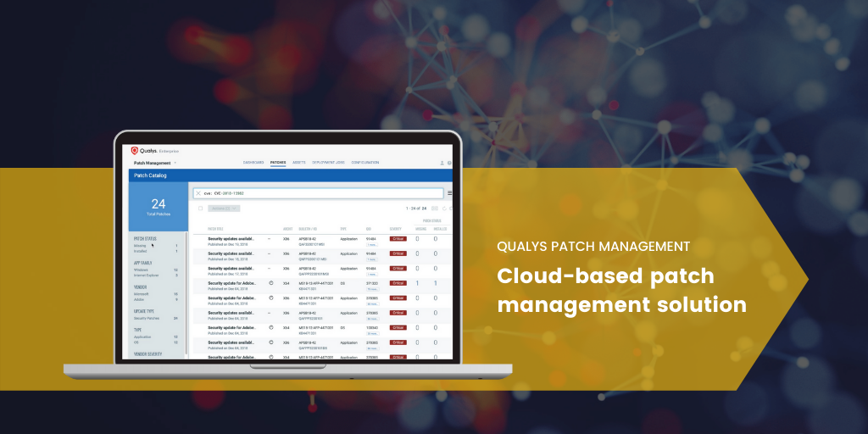
Task: Click the 'Cloud-based patch management solution' headline
Action: pos(621,291)
